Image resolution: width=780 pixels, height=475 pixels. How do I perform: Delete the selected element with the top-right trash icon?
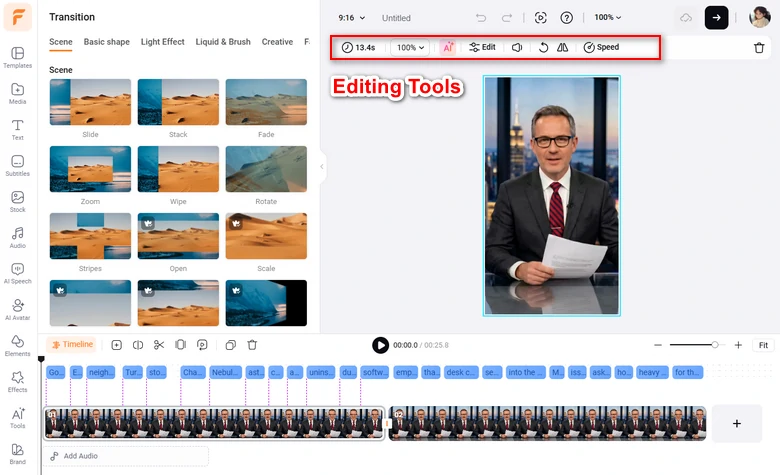tap(759, 48)
